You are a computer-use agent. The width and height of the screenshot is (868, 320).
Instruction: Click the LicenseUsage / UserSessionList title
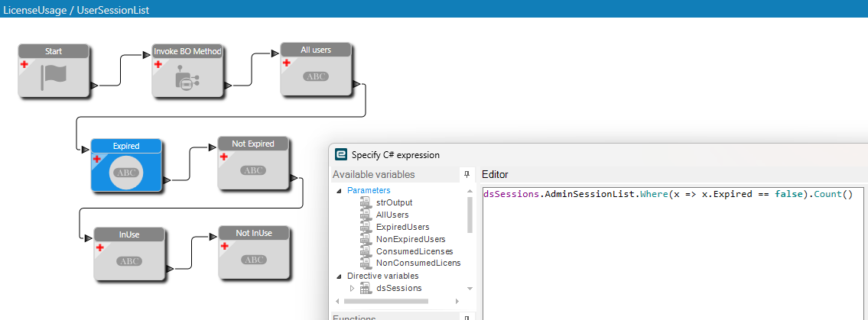[x=76, y=10]
